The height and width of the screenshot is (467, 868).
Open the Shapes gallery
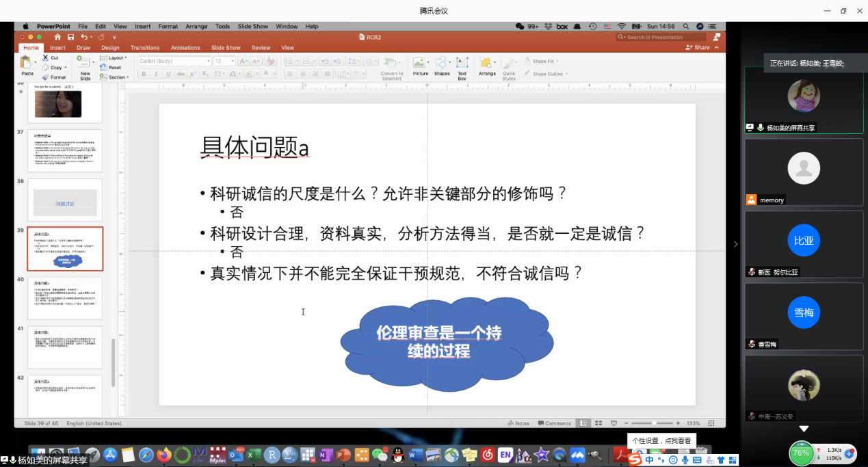point(442,64)
